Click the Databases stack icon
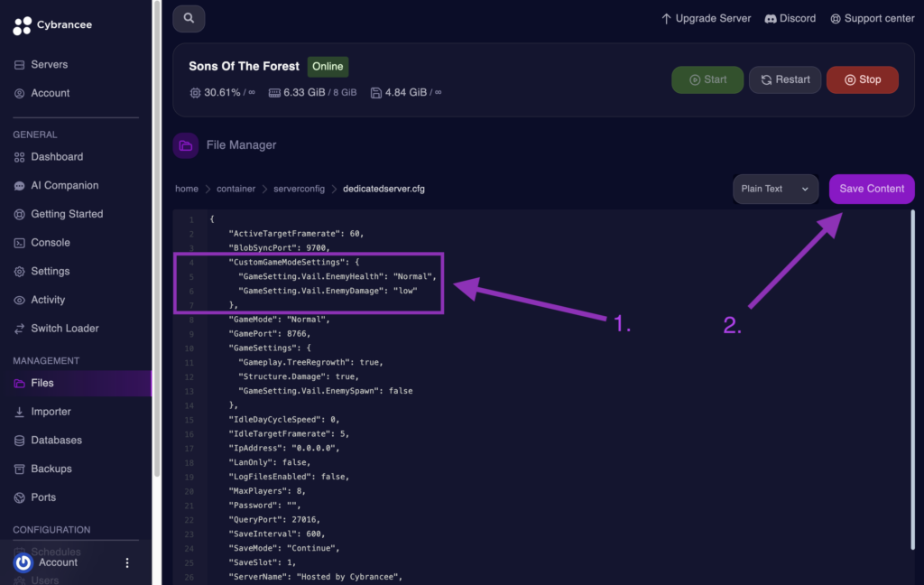 20,441
